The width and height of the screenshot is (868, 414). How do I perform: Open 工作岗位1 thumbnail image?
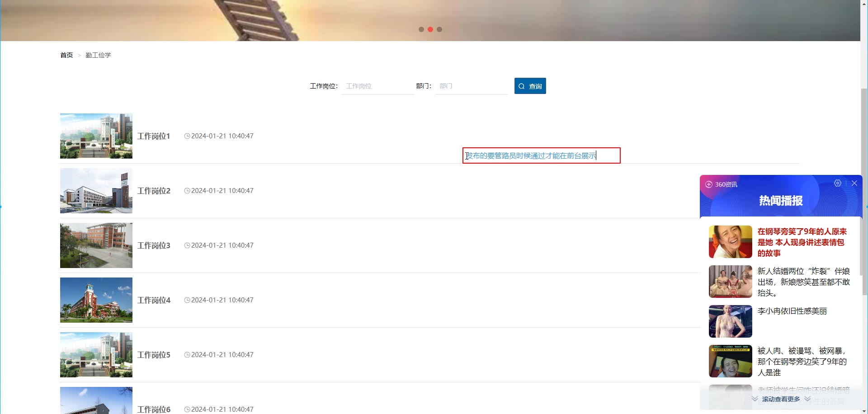coord(96,136)
